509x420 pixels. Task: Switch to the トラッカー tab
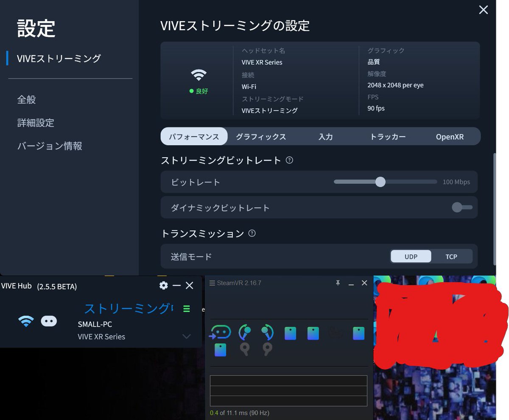click(388, 136)
